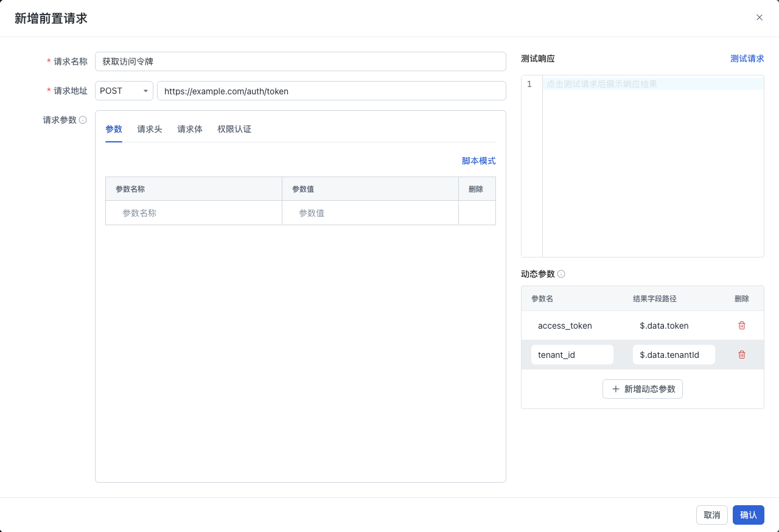Screen dimensions: 779x532
Task: Click the 参数名 column header in 动态参数
Action: click(542, 299)
